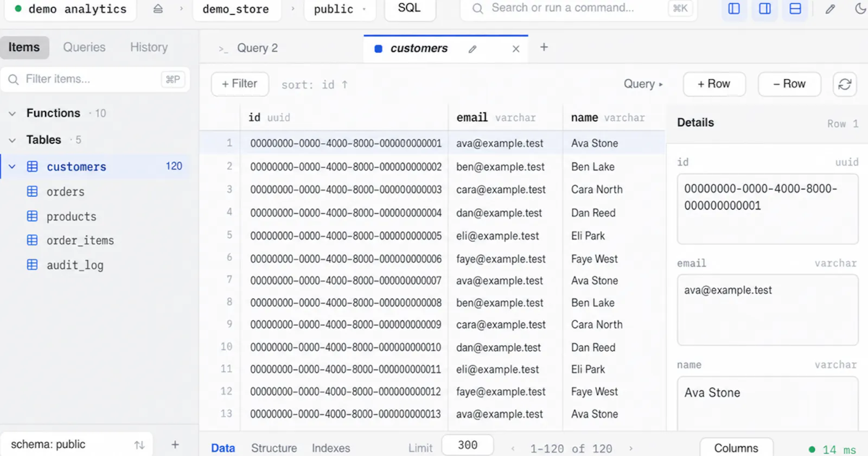Screen dimensions: 868x456
Task: Click the Columns button
Action: click(736, 448)
